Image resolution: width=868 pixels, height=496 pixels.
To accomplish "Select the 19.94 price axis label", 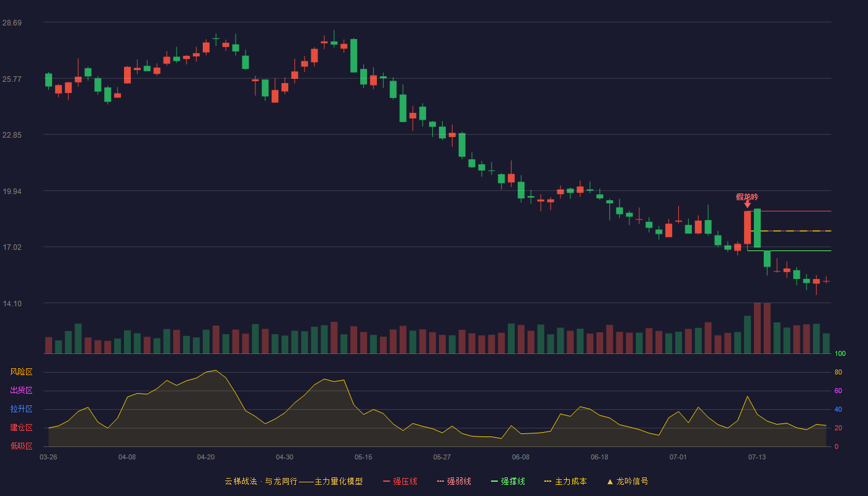I will point(12,192).
